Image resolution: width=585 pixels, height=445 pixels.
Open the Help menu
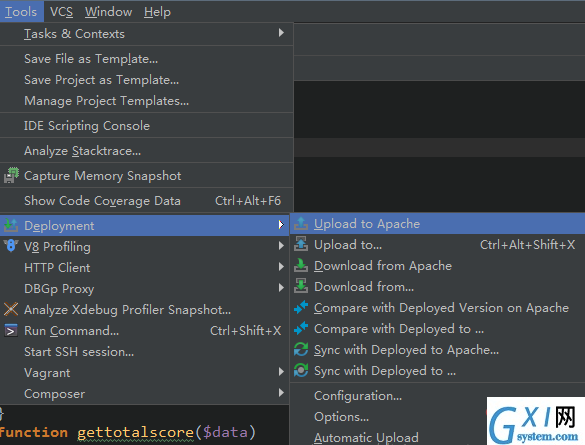pos(157,12)
